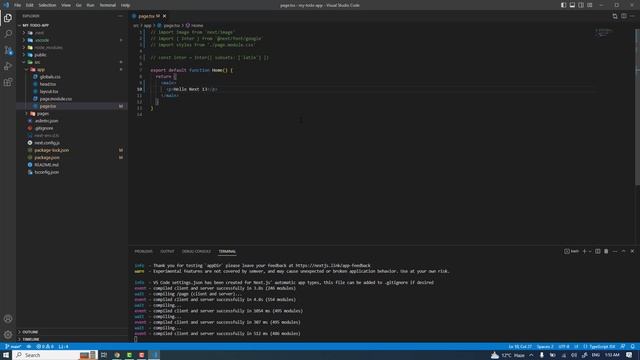This screenshot has height=360, width=640.
Task: Open the Extensions view
Action: (8, 82)
